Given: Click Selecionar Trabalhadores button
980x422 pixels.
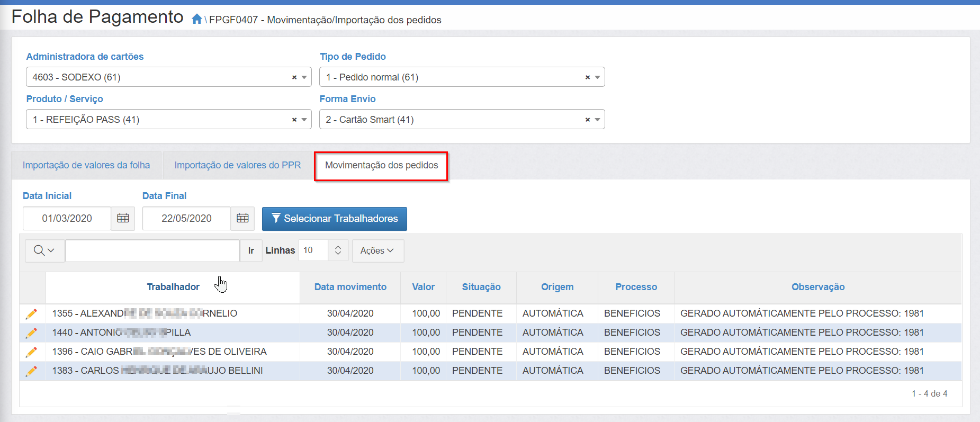Looking at the screenshot, I should click(x=335, y=219).
